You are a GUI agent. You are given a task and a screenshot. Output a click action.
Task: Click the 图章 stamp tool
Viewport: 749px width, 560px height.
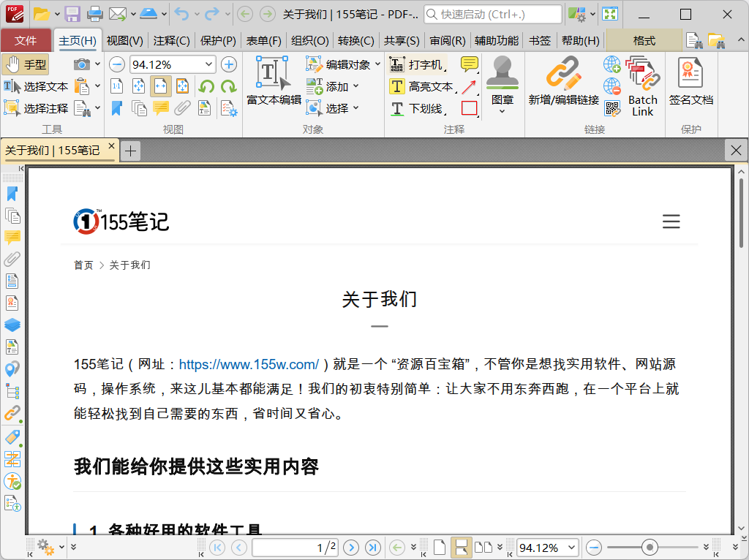502,82
